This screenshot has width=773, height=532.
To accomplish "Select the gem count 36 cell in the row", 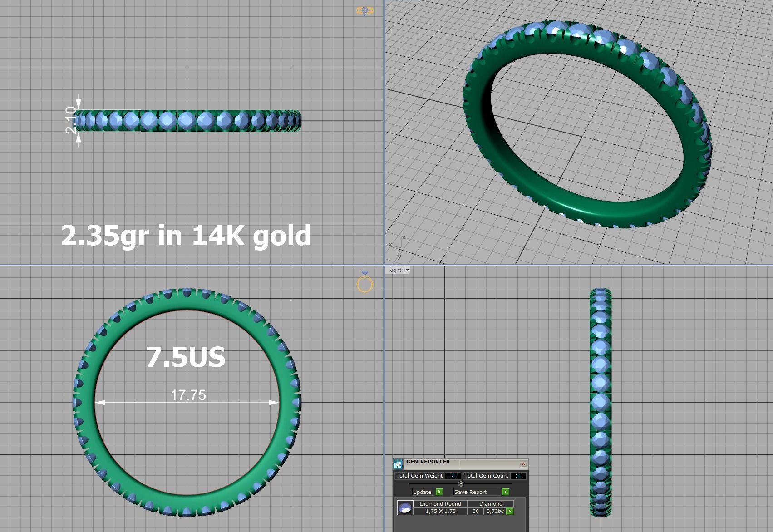I will click(x=476, y=511).
